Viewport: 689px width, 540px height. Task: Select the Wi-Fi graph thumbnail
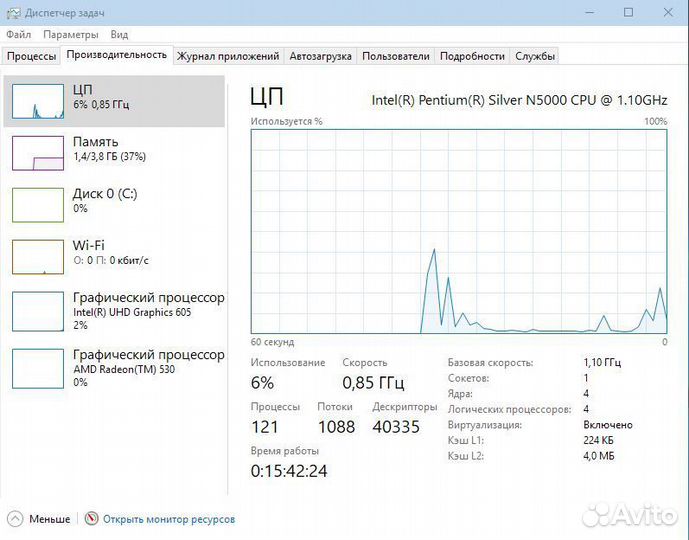click(38, 257)
